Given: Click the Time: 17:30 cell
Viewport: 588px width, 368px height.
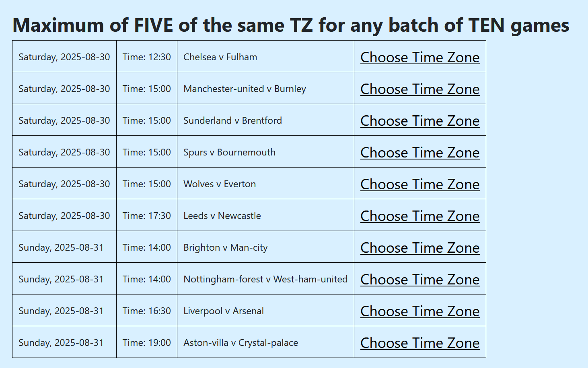Looking at the screenshot, I should point(147,216).
